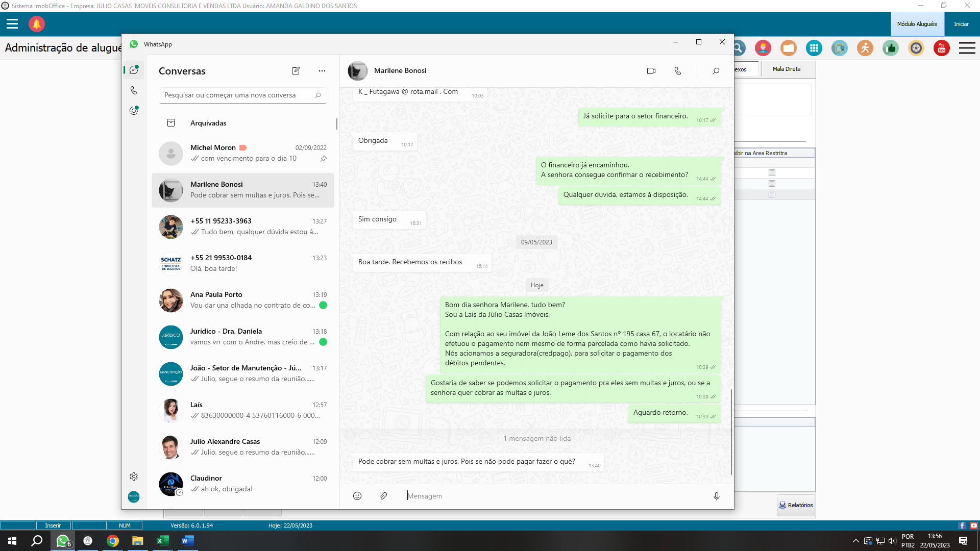Create a new chat with the compose icon
980x551 pixels.
[296, 71]
